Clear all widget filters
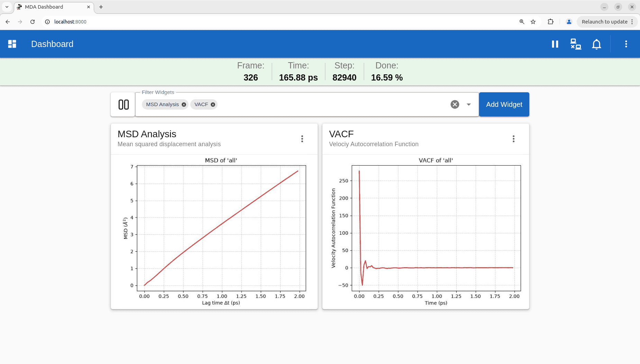 click(455, 104)
